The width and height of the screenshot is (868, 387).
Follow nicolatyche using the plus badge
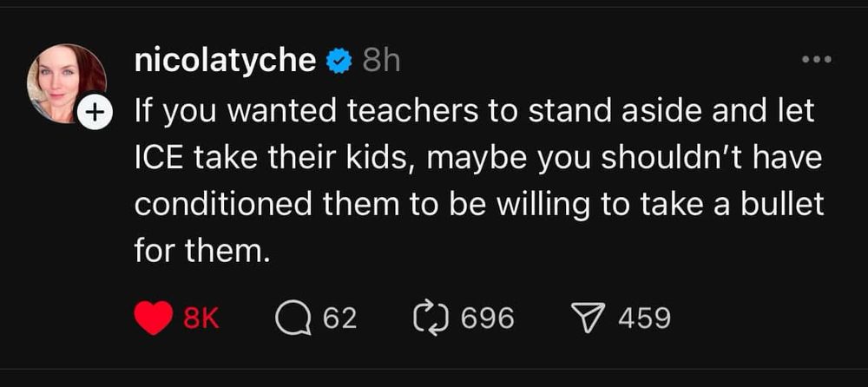tap(94, 112)
